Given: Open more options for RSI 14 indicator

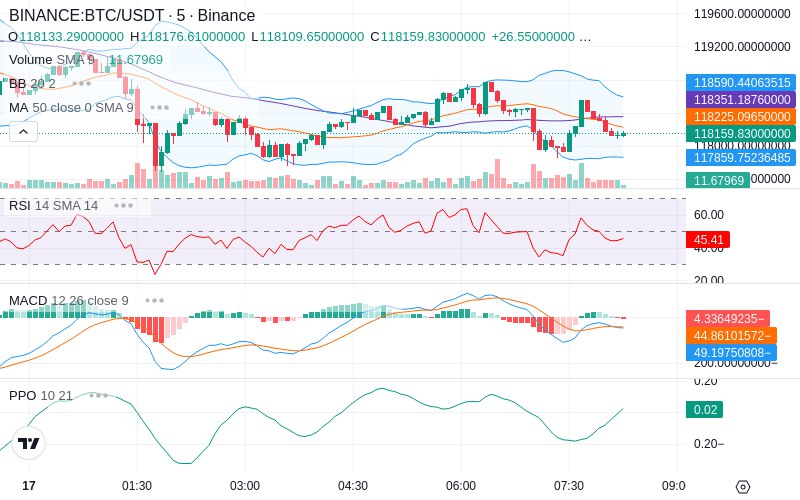Looking at the screenshot, I should 123,206.
